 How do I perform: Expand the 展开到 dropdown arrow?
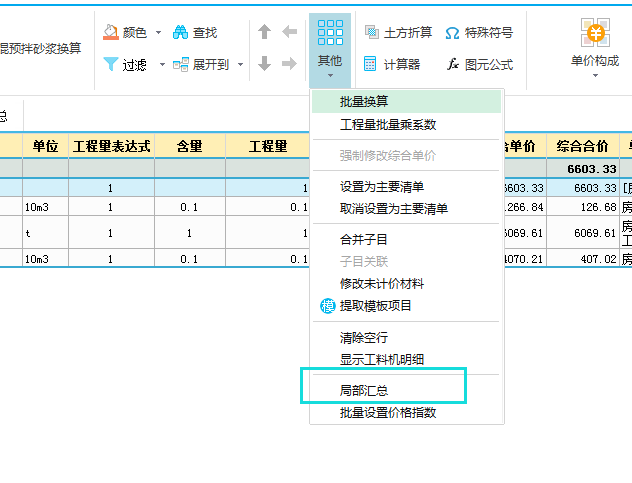241,64
